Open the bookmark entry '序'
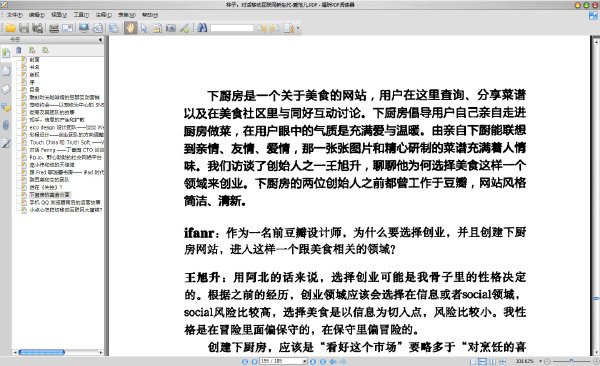Viewport: 600px width, 366px height. pos(32,82)
